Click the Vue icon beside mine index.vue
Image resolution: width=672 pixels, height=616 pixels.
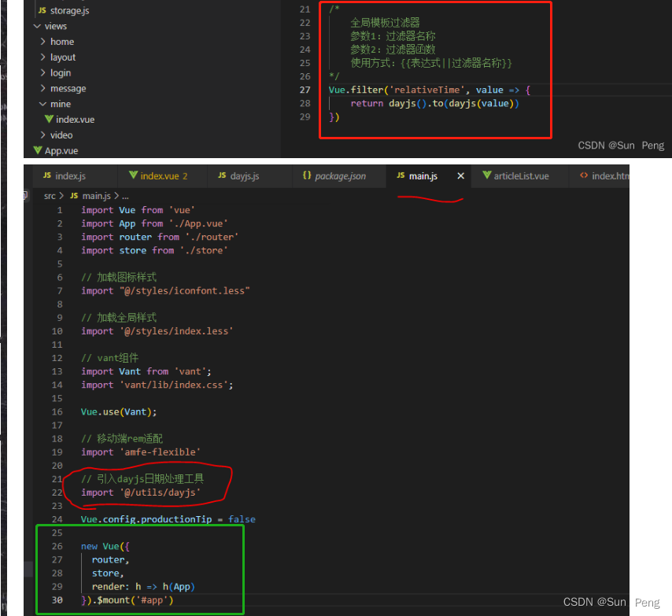(49, 119)
